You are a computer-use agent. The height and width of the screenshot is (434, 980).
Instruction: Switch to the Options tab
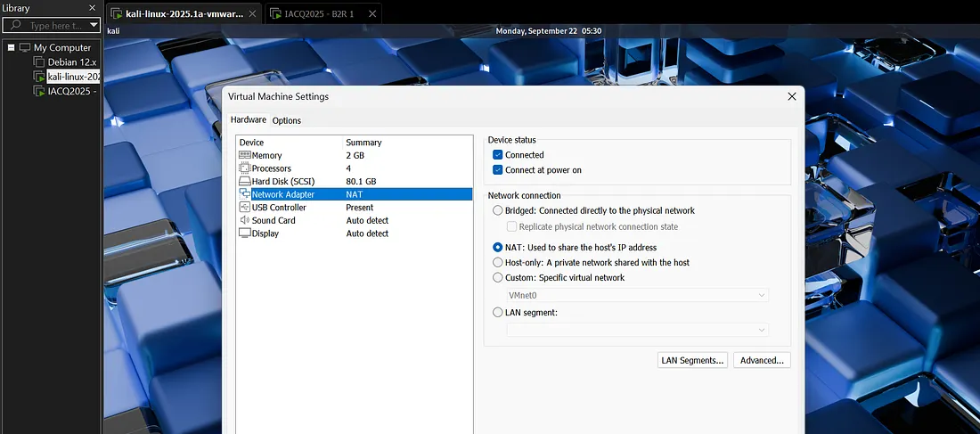coord(287,120)
